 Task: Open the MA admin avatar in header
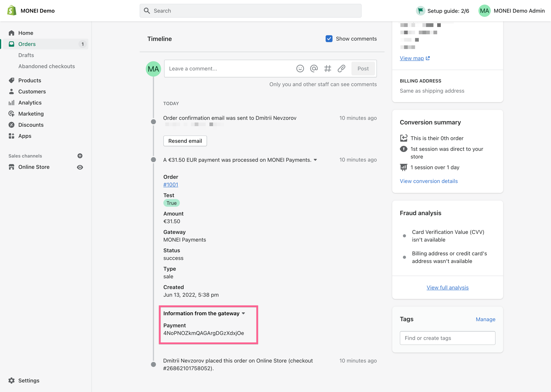click(x=484, y=11)
